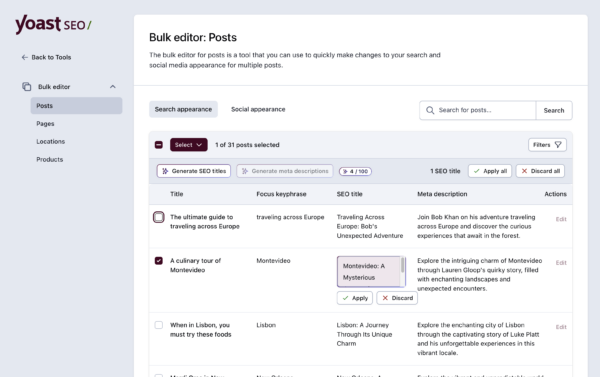Uncheck the culinary tour of Montevideo post
Viewport: 600px width, 377px height.
(x=159, y=261)
